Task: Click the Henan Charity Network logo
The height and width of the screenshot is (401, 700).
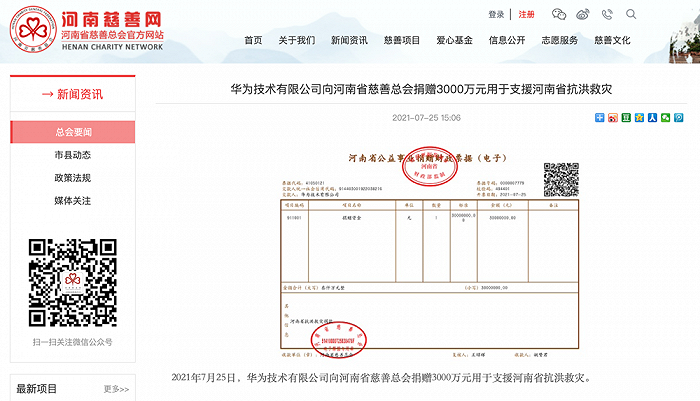Action: (87, 29)
